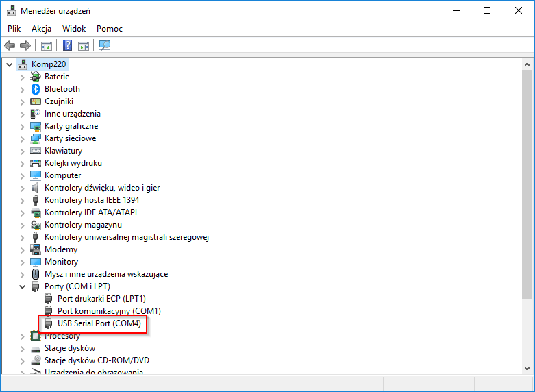Open the Widok menu
Image resolution: width=535 pixels, height=392 pixels.
pyautogui.click(x=74, y=29)
